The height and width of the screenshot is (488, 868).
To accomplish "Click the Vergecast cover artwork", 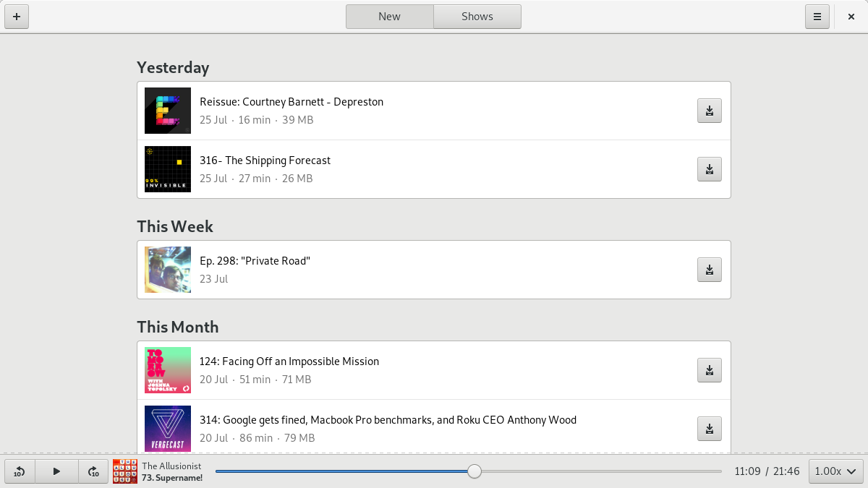I will click(x=168, y=429).
